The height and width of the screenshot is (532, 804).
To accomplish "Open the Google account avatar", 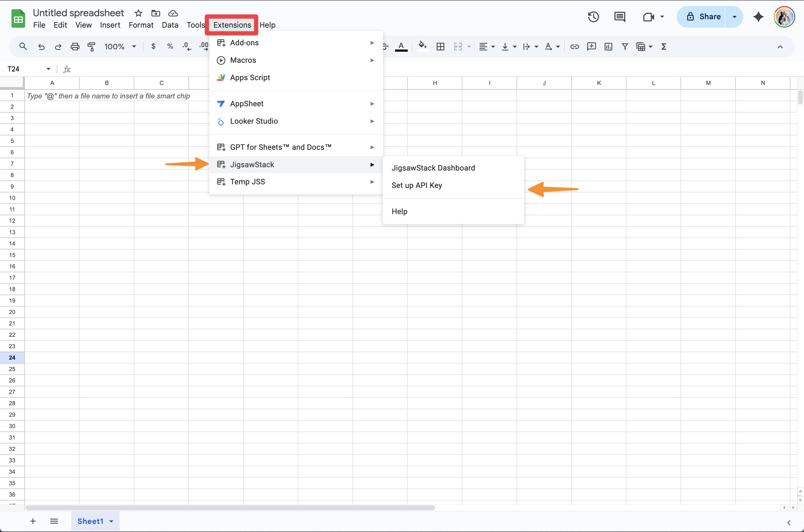I will [x=784, y=17].
